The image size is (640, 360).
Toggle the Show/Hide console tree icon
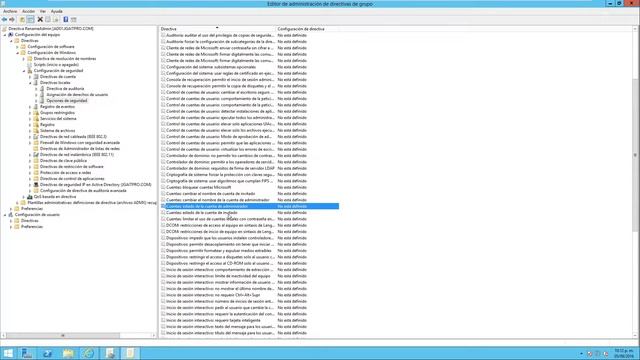31,20
